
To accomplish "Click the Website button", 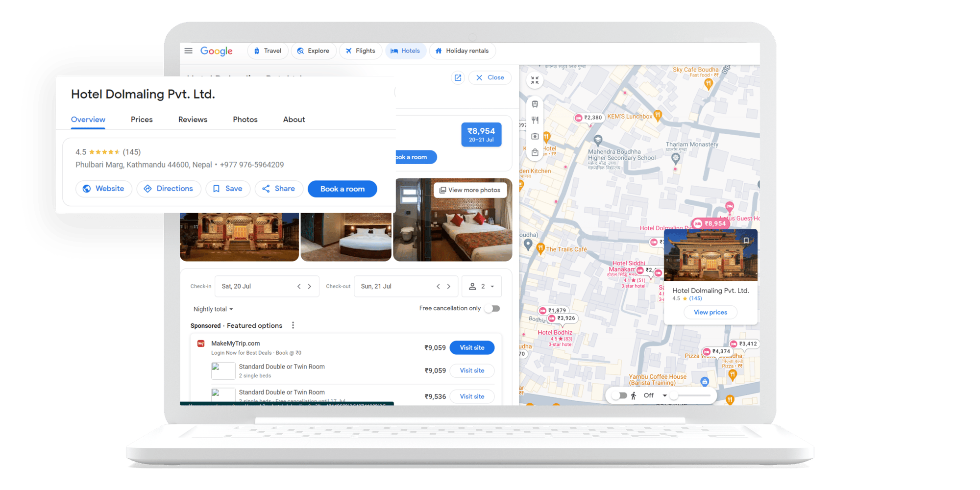I will click(103, 189).
